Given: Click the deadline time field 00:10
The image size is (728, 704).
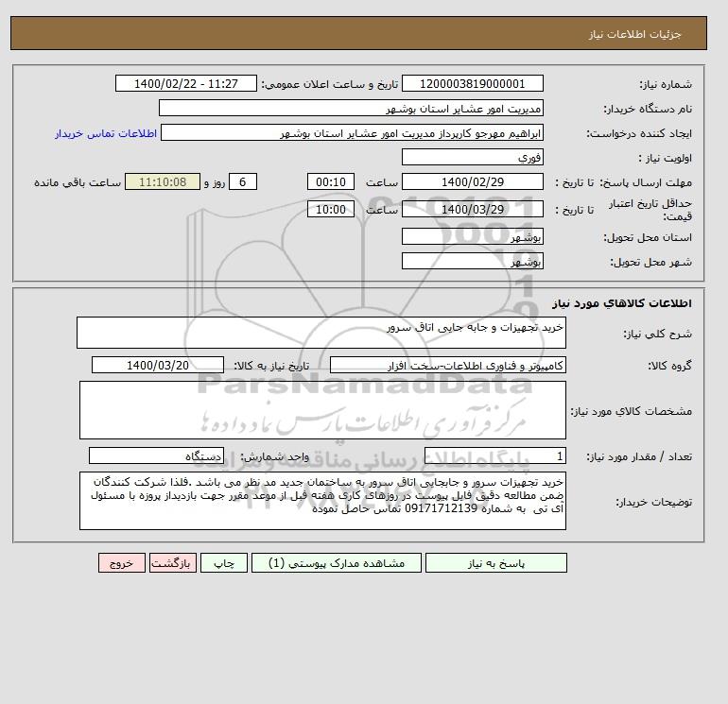Looking at the screenshot, I should coord(331,182).
